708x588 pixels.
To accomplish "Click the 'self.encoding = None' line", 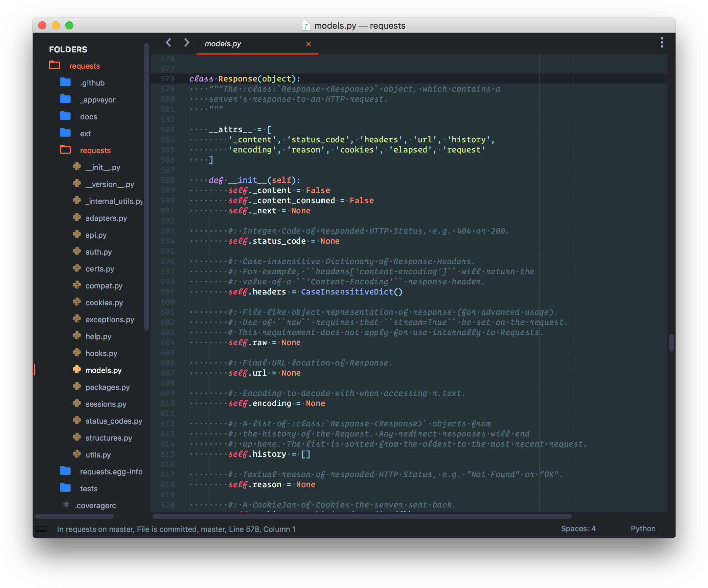I will (276, 403).
